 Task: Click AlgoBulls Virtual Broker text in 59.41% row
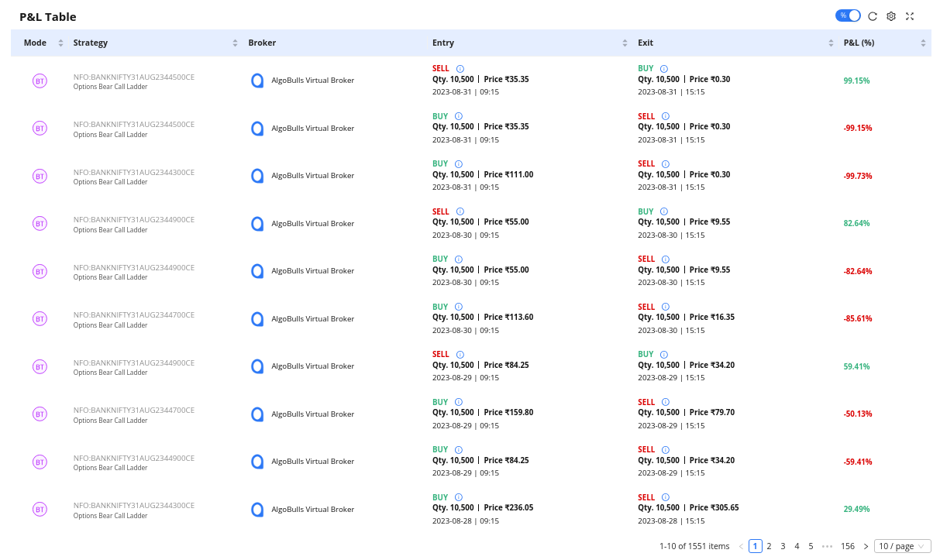pyautogui.click(x=313, y=366)
